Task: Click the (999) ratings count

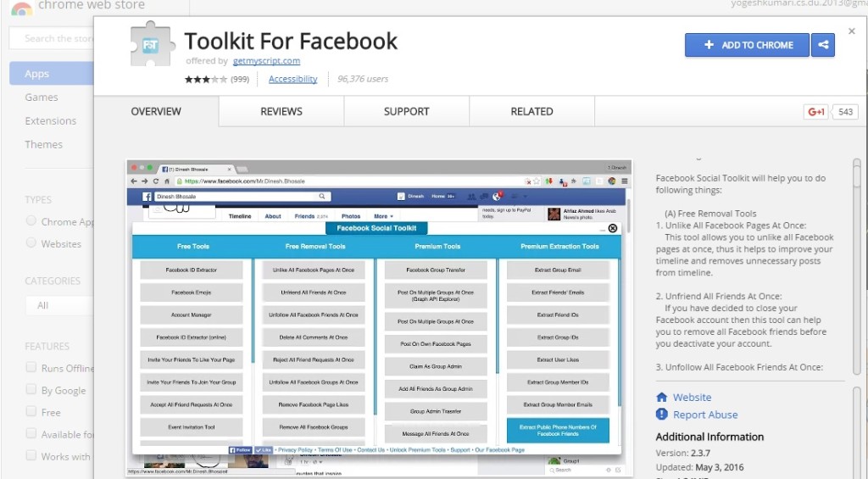Action: click(x=240, y=79)
